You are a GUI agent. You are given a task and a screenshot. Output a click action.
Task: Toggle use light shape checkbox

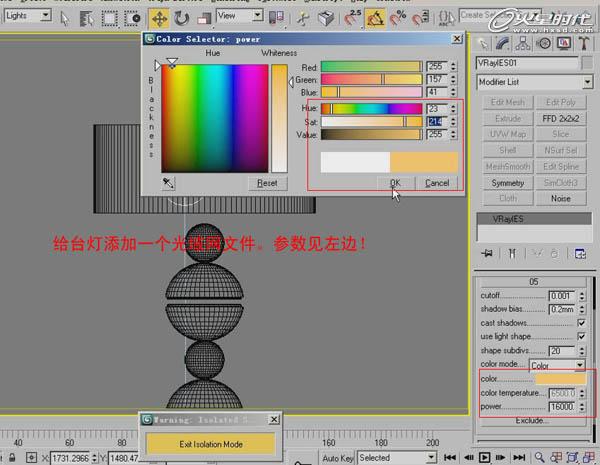[x=581, y=336]
